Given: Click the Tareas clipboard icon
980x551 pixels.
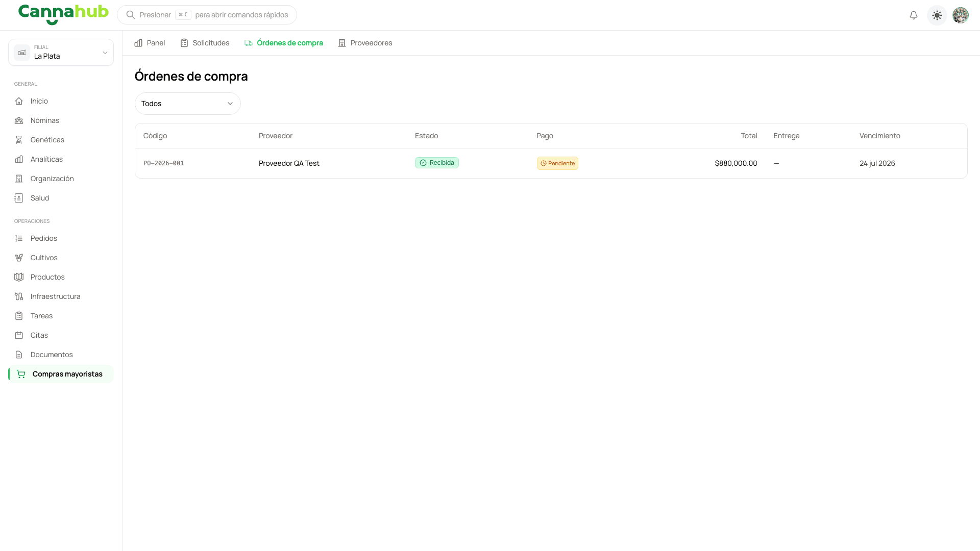Looking at the screenshot, I should click(19, 316).
